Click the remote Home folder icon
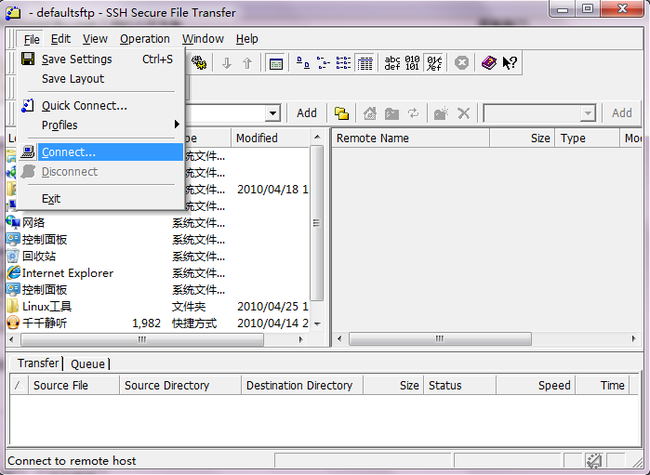Image resolution: width=650 pixels, height=475 pixels. 370,113
